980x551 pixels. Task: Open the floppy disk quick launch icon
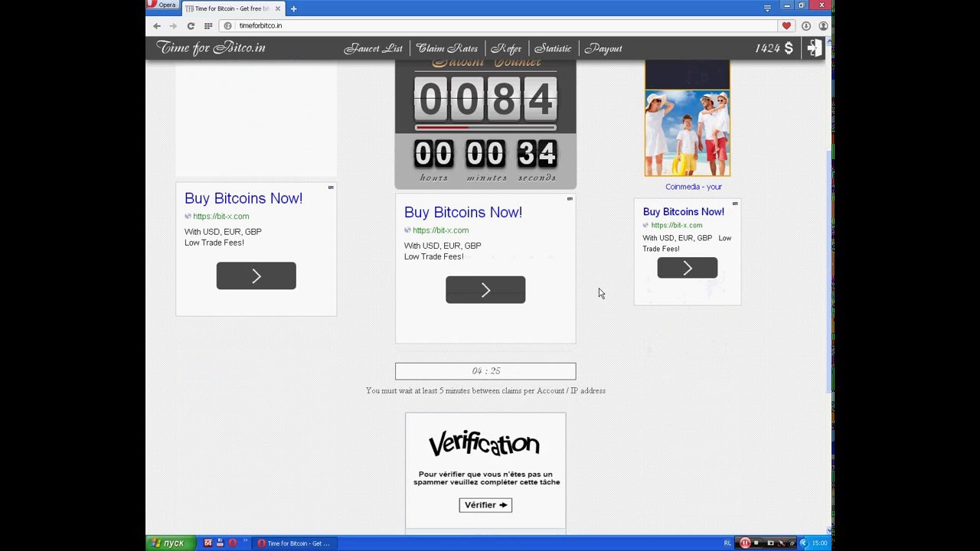(x=220, y=543)
